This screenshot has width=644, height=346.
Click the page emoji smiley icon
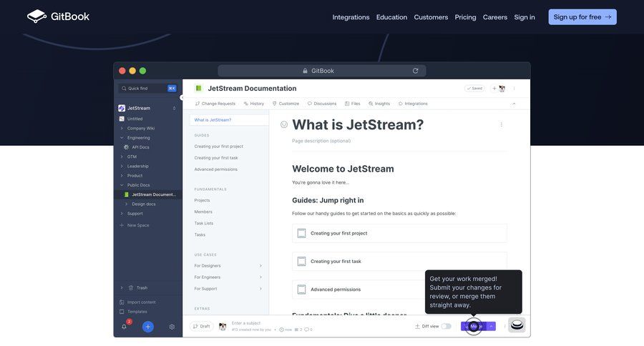[x=284, y=124]
